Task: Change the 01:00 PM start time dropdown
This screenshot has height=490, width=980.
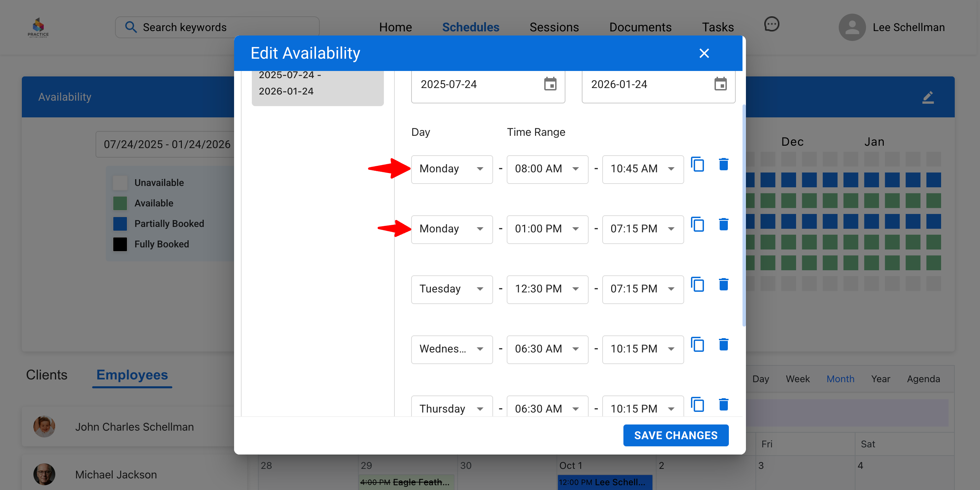Action: pyautogui.click(x=547, y=229)
